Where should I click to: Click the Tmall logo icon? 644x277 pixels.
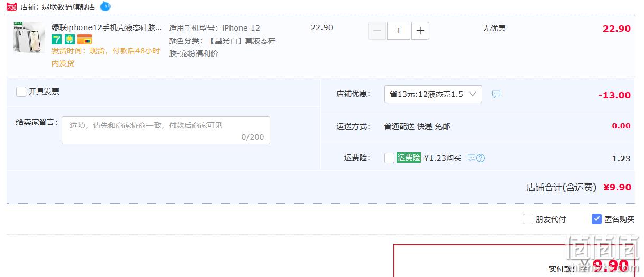click(12, 7)
